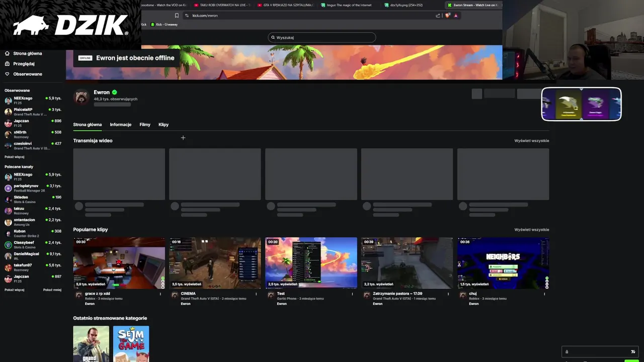Switch to the Filmy tab
Image resolution: width=644 pixels, height=362 pixels.
pyautogui.click(x=145, y=125)
